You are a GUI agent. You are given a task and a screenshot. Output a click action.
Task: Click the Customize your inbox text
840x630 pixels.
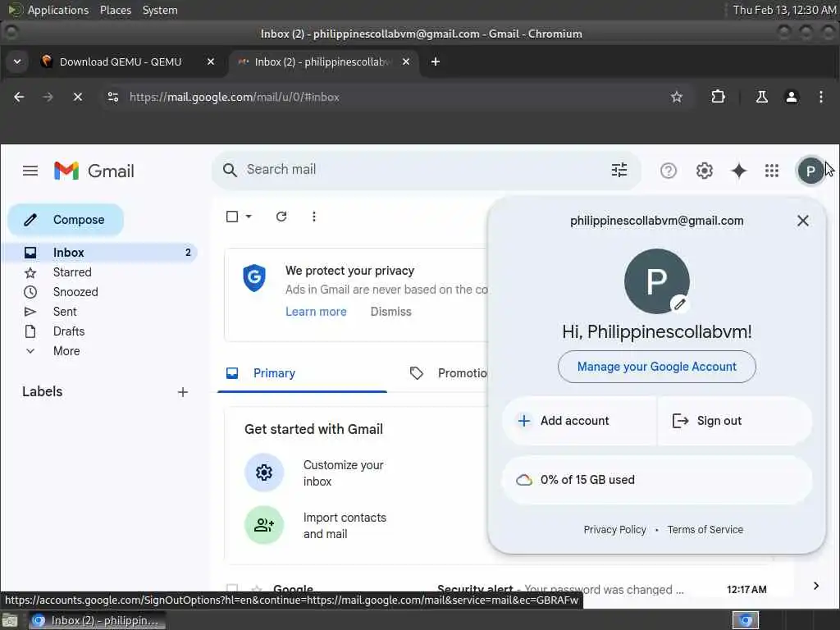pyautogui.click(x=343, y=473)
